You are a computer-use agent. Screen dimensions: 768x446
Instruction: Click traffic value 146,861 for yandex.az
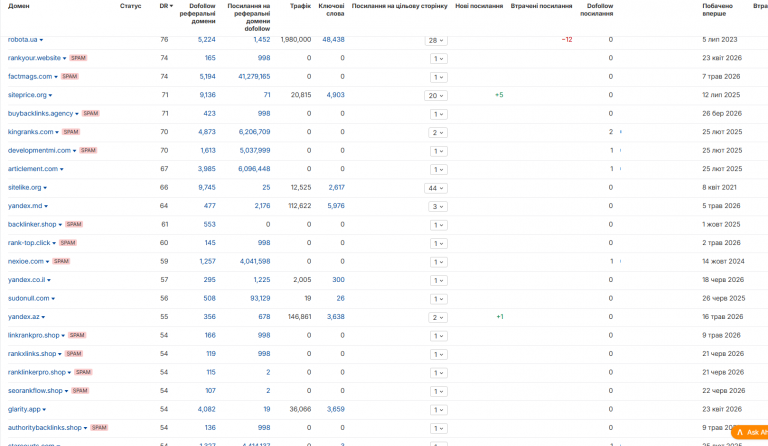pyautogui.click(x=300, y=317)
